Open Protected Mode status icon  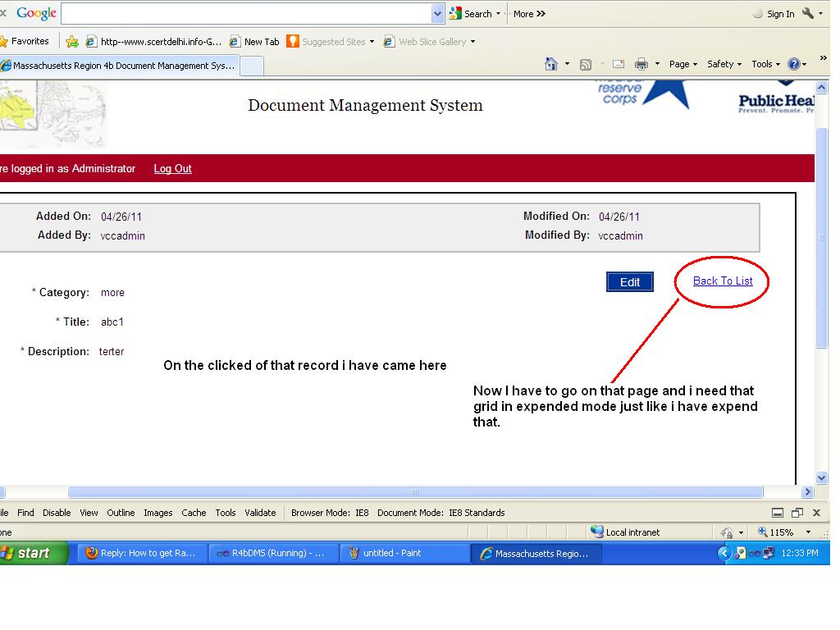pyautogui.click(x=728, y=532)
